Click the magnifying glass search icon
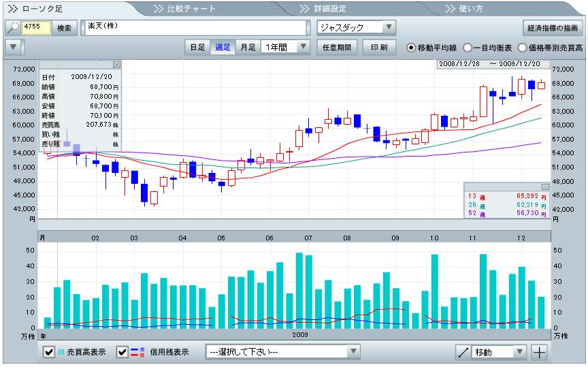Screen dimensions: 588x367 12,28
